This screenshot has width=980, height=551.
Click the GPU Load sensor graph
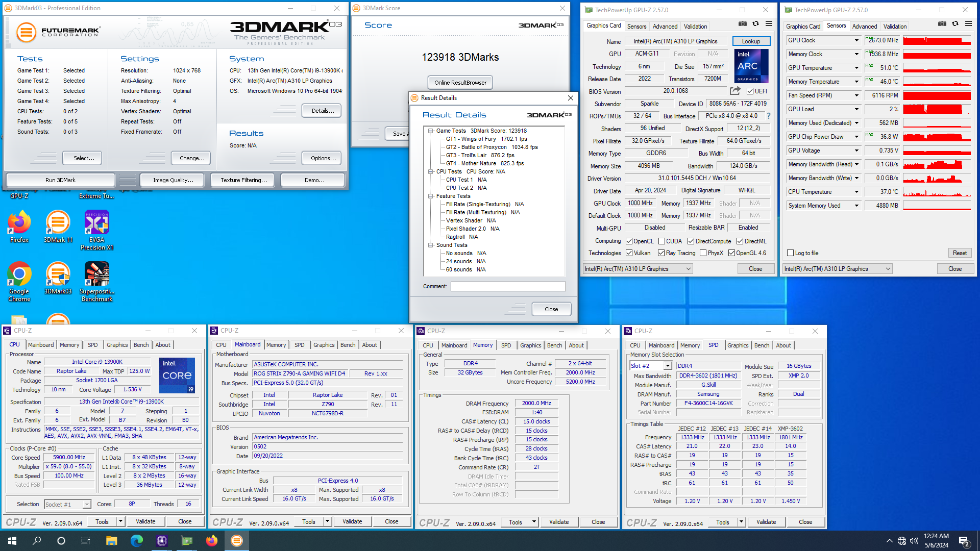coord(937,109)
